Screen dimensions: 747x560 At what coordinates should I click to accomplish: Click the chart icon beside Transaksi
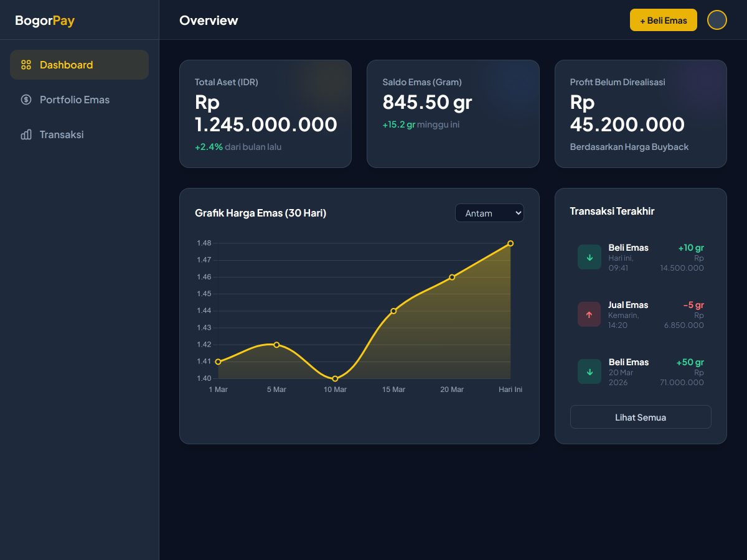click(26, 134)
